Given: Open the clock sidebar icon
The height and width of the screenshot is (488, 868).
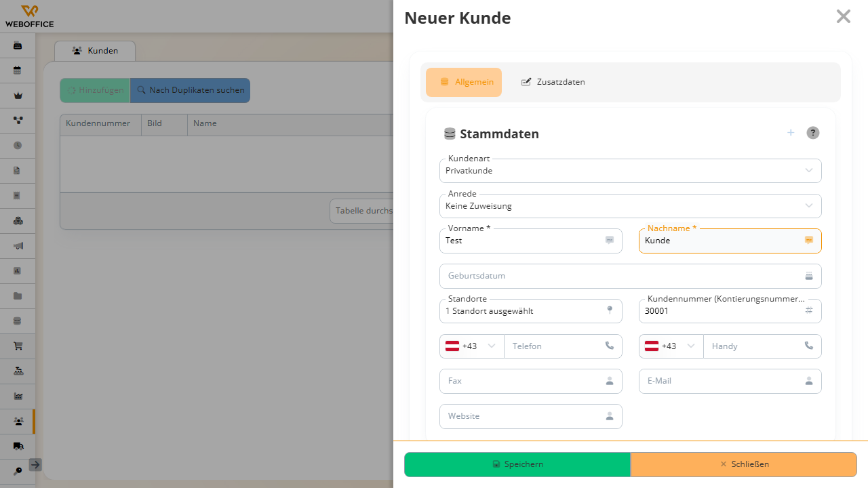Looking at the screenshot, I should (18, 145).
